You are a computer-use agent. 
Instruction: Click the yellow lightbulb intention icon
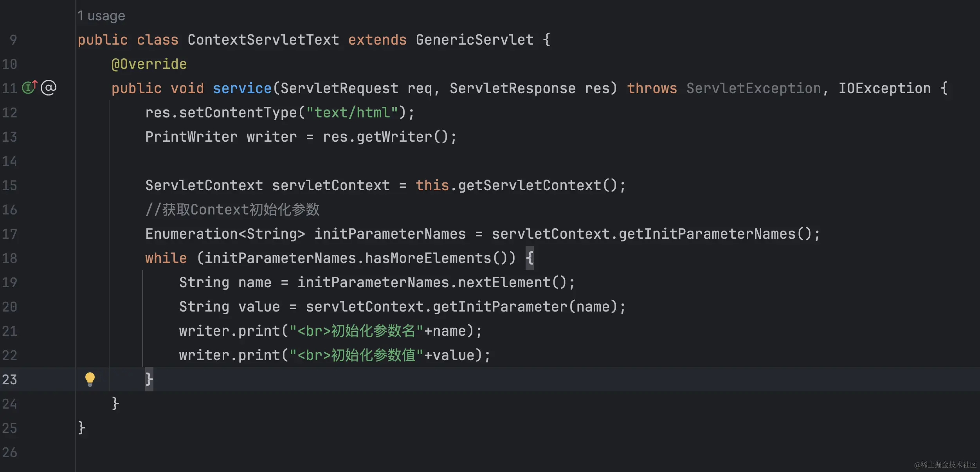point(90,379)
